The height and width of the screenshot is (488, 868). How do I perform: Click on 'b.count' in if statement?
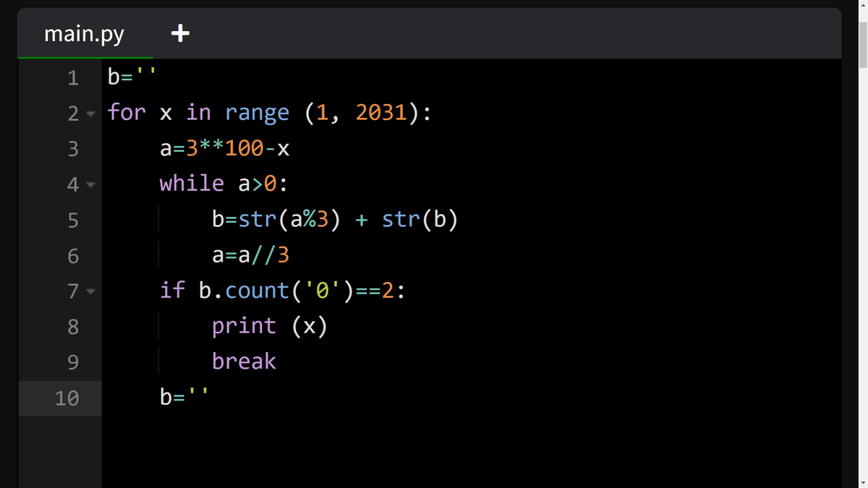(243, 291)
